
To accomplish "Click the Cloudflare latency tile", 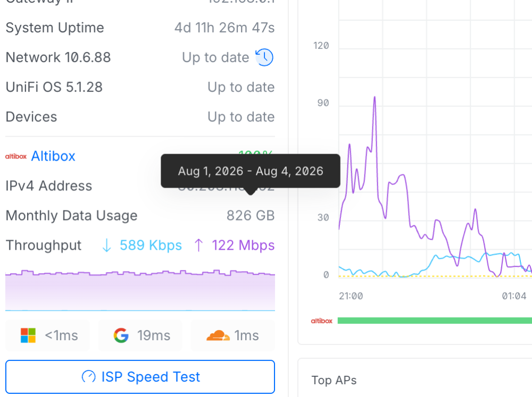I will [233, 336].
